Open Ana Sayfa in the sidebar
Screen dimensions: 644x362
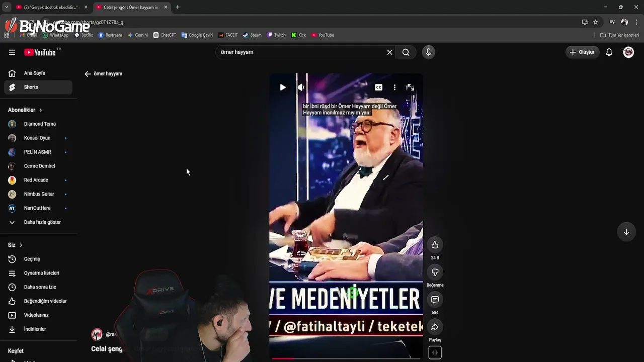click(38, 73)
